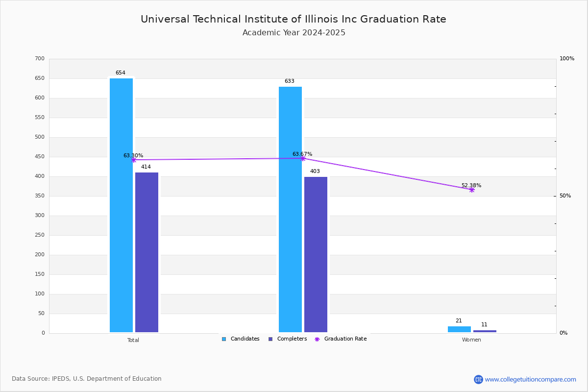Click the Total x-axis category label

(133, 340)
